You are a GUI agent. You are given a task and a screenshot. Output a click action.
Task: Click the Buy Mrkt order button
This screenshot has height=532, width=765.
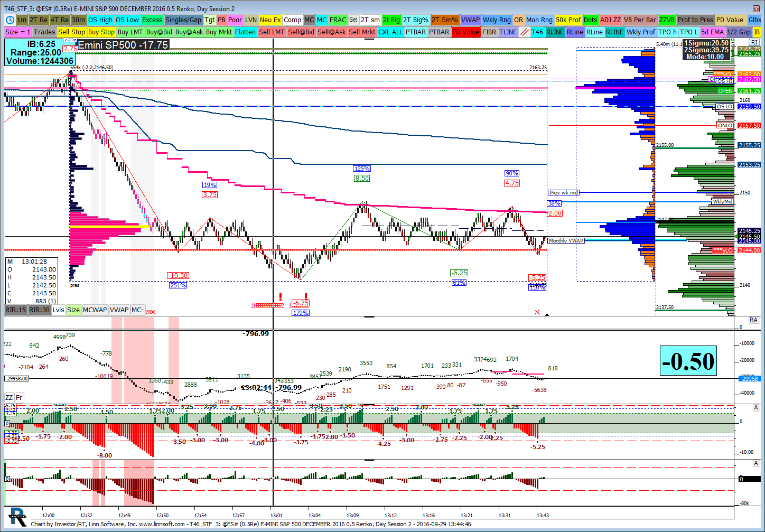pyautogui.click(x=219, y=32)
